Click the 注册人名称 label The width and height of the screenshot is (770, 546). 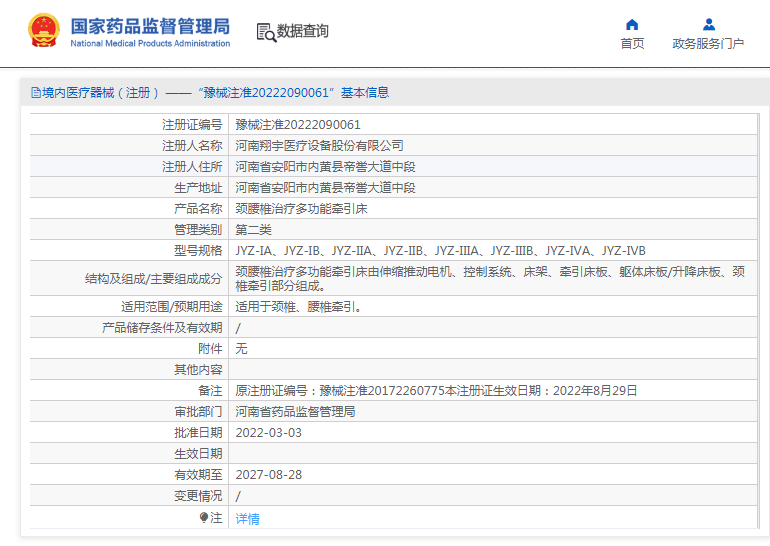(192, 146)
